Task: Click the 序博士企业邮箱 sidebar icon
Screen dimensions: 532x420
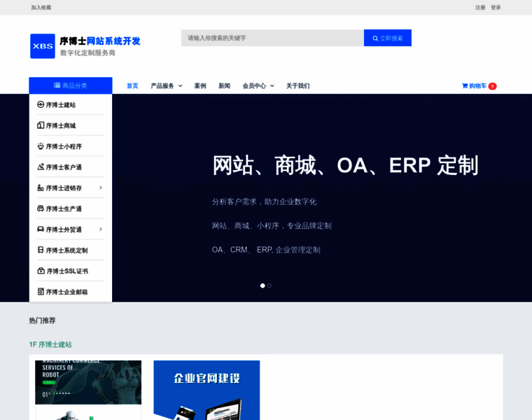Action: [x=41, y=291]
